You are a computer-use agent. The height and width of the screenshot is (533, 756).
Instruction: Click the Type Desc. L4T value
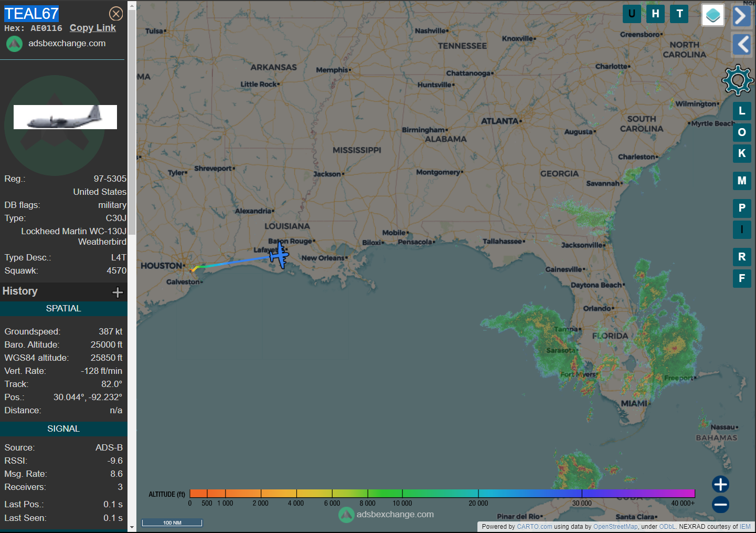pyautogui.click(x=119, y=257)
